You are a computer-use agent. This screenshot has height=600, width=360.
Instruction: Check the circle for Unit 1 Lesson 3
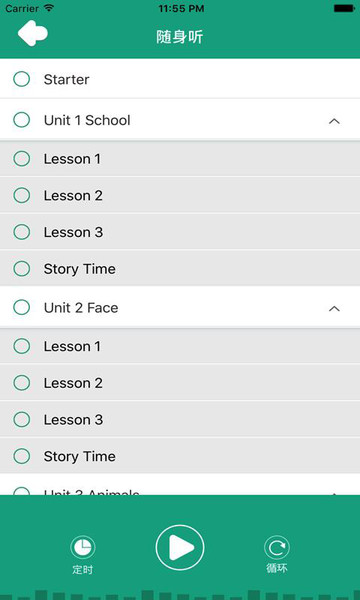pos(21,232)
